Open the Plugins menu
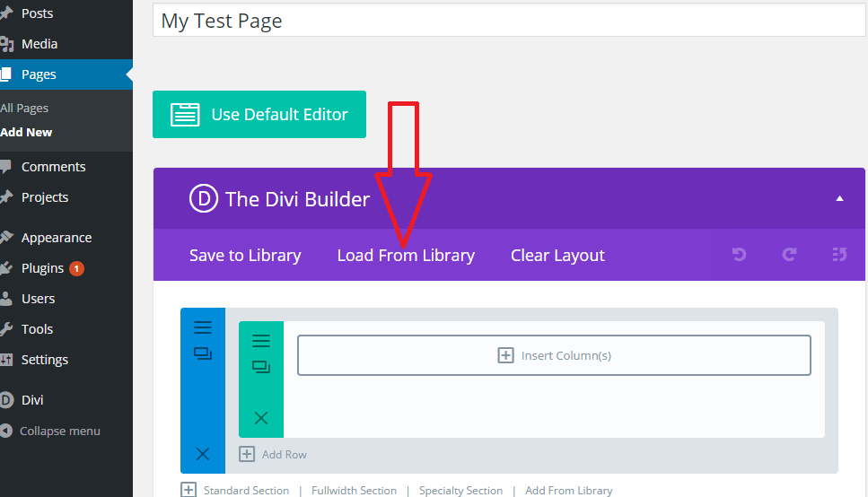 [43, 268]
